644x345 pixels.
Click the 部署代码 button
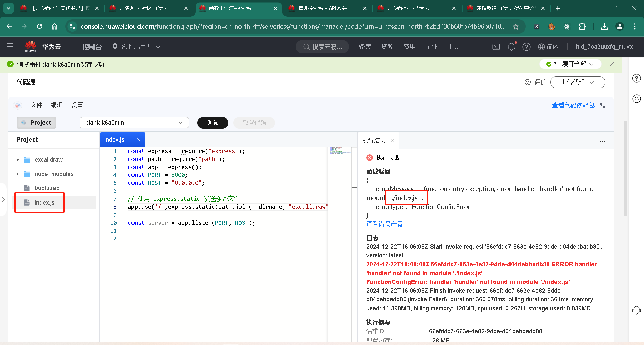point(254,123)
